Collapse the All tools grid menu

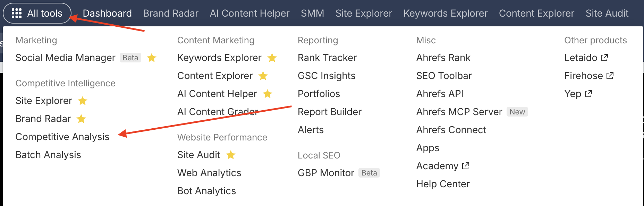[37, 13]
